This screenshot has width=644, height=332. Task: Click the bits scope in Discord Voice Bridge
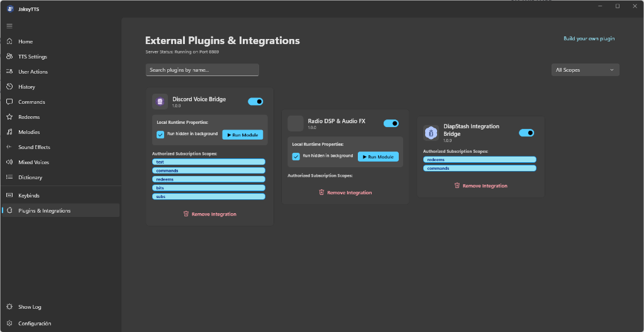point(209,188)
